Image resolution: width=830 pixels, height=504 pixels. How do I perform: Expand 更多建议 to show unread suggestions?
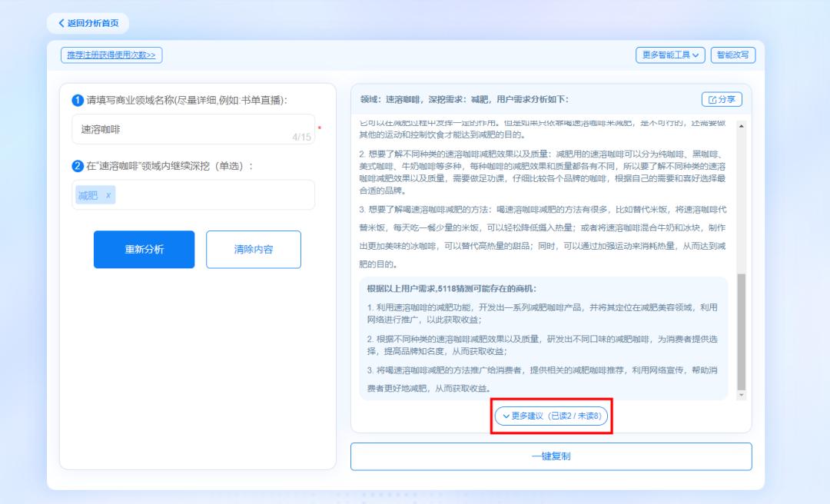tap(552, 416)
